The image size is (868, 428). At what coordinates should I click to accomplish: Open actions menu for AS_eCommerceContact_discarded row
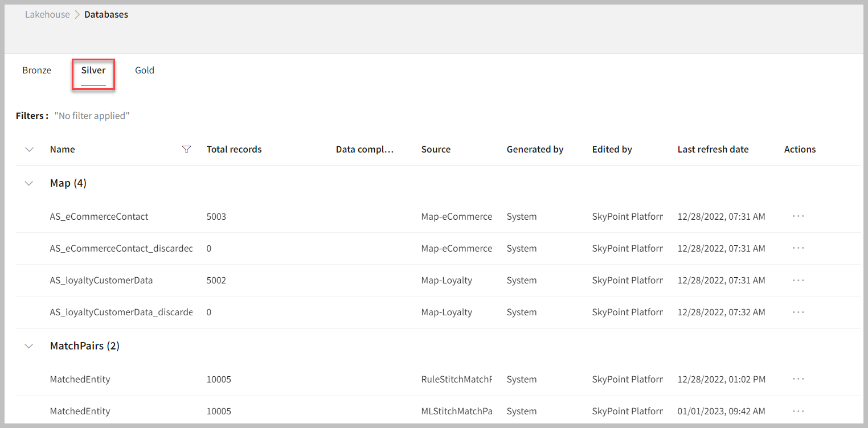pyautogui.click(x=798, y=248)
